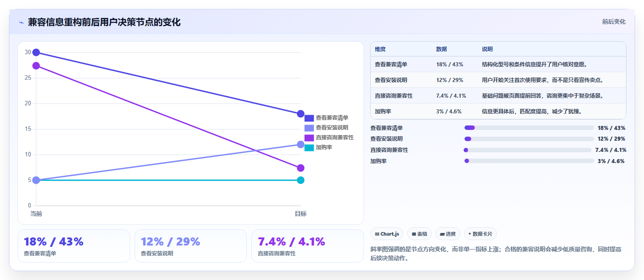Click the 数据卡片 chip

480,234
